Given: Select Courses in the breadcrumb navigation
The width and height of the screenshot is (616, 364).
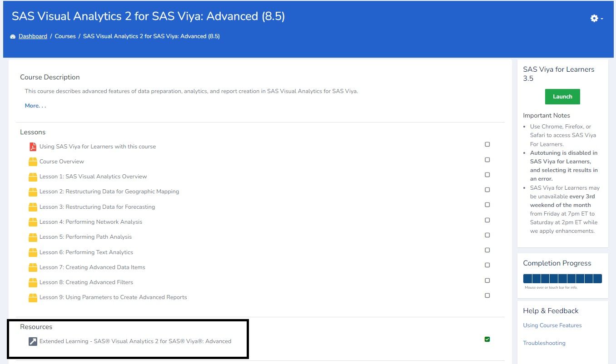Looking at the screenshot, I should tap(65, 36).
